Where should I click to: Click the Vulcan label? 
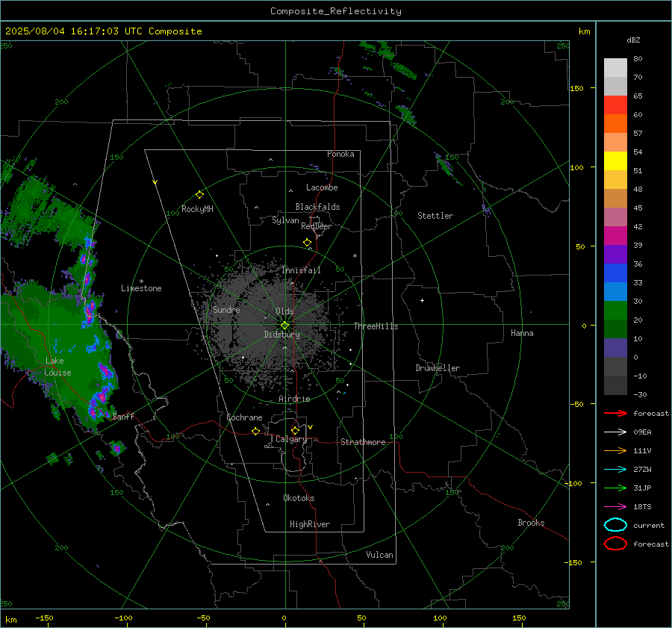pyautogui.click(x=379, y=555)
